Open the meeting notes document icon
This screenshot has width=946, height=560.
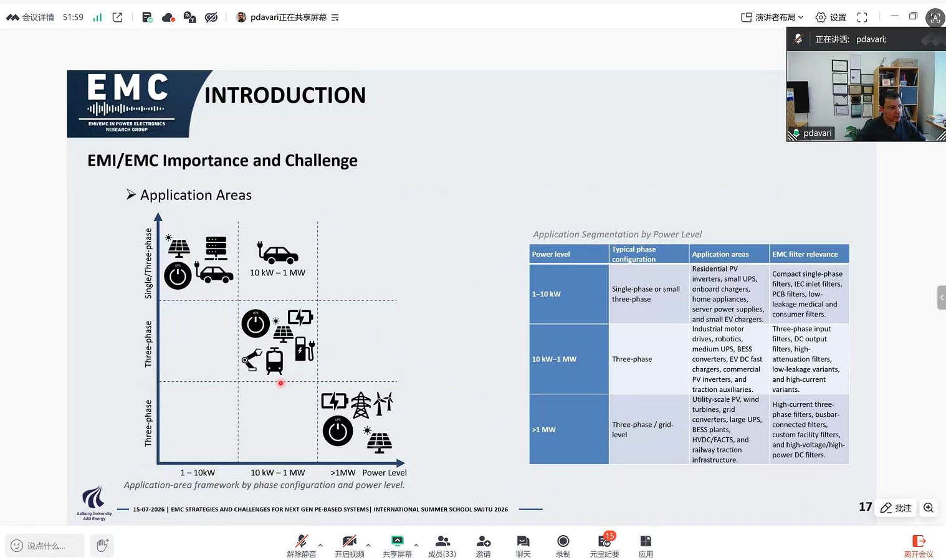(147, 17)
